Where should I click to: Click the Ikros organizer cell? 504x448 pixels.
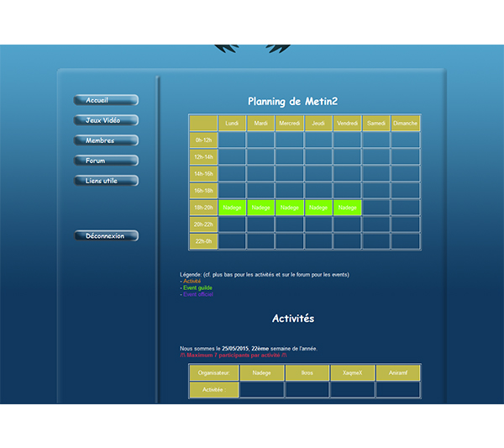(x=307, y=372)
